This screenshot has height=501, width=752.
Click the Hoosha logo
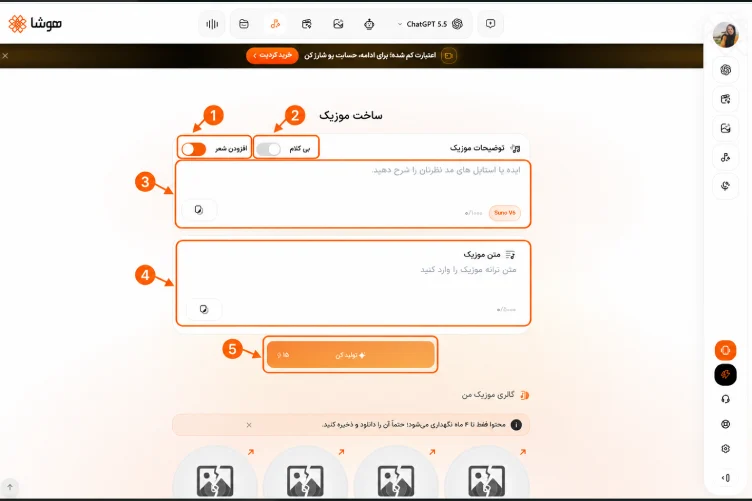35,23
